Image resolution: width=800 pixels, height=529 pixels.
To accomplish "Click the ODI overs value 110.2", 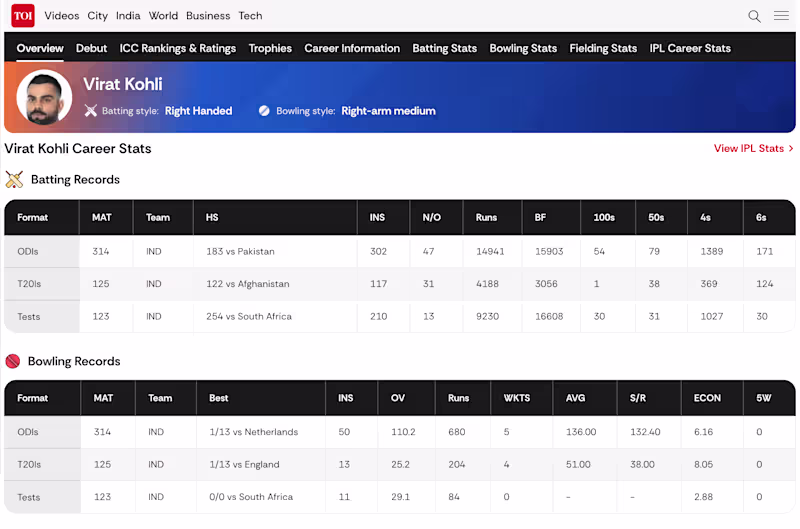I will coord(403,432).
